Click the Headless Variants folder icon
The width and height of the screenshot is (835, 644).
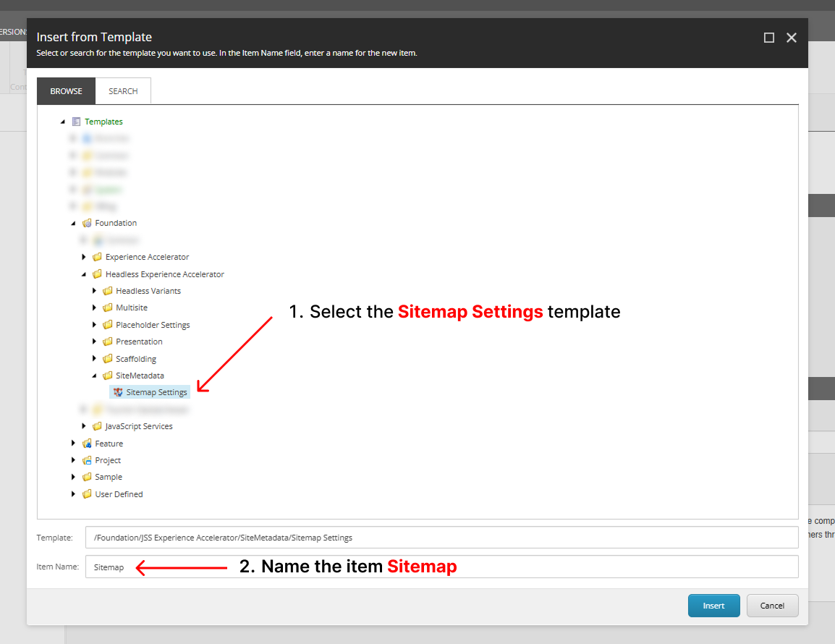click(108, 291)
